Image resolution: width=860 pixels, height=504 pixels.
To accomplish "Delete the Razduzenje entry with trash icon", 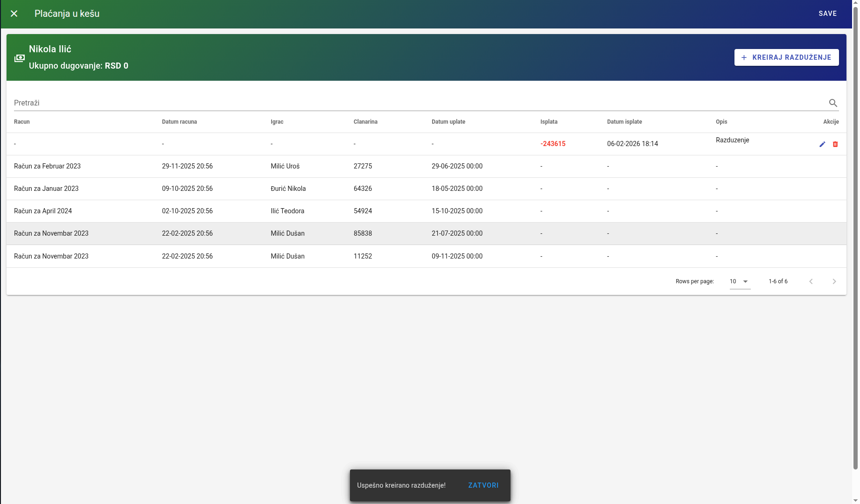I will pyautogui.click(x=835, y=144).
